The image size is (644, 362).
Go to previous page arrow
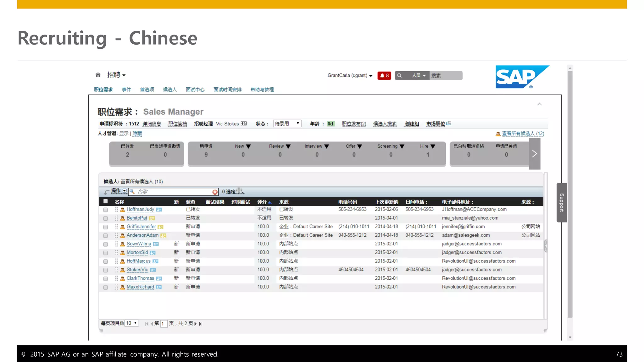pos(152,324)
